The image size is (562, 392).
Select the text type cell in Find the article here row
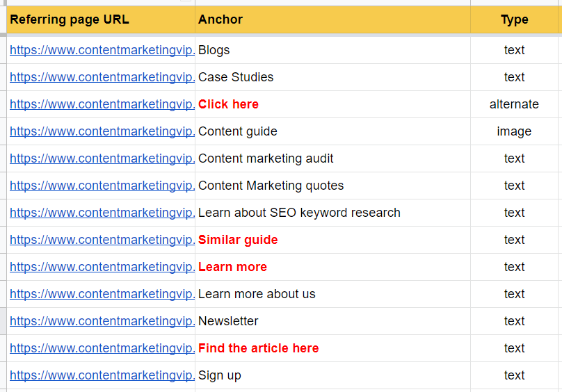pos(514,348)
